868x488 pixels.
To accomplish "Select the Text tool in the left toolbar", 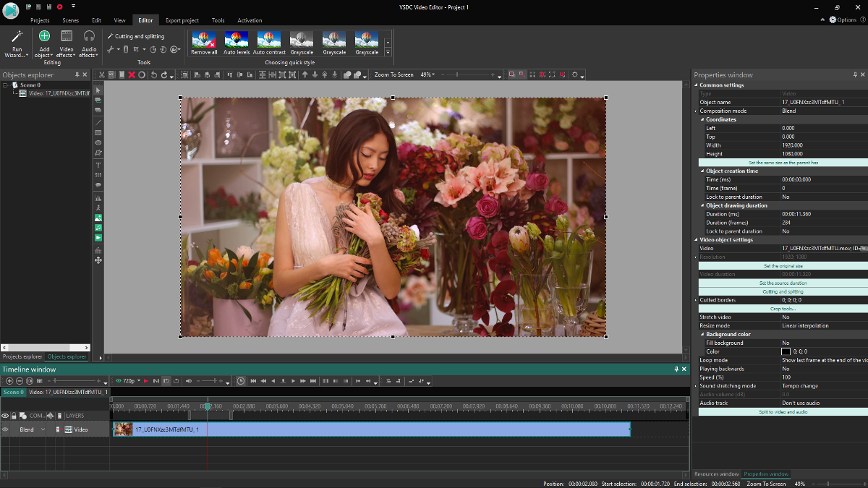I will (x=98, y=165).
